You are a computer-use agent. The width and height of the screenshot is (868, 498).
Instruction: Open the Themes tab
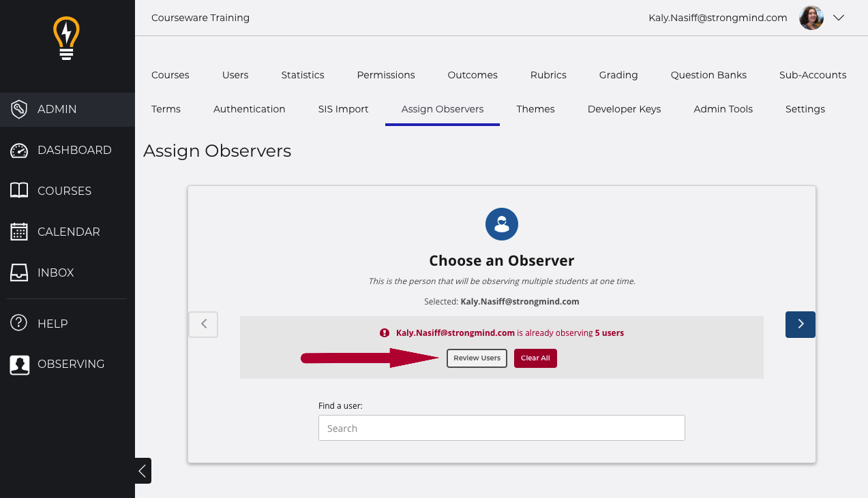tap(535, 109)
